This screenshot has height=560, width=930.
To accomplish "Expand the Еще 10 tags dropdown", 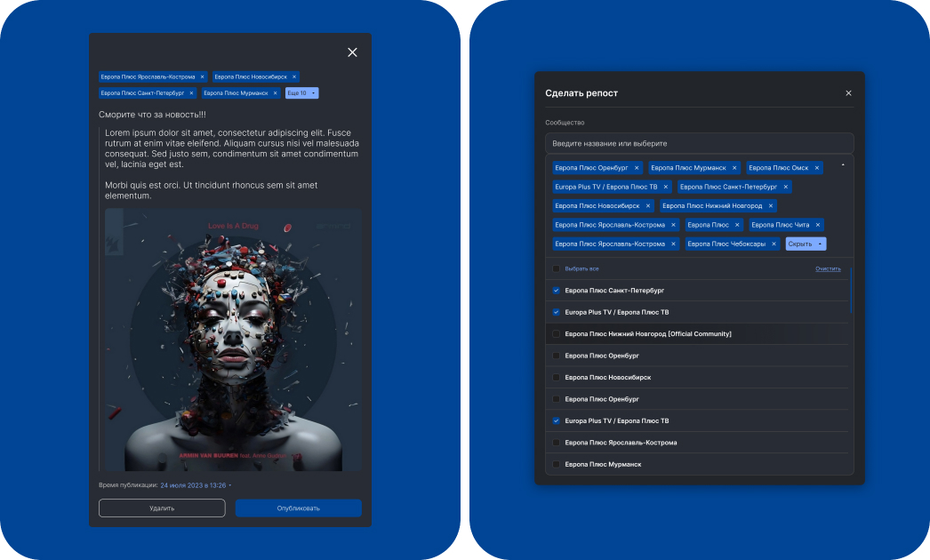I will 302,93.
